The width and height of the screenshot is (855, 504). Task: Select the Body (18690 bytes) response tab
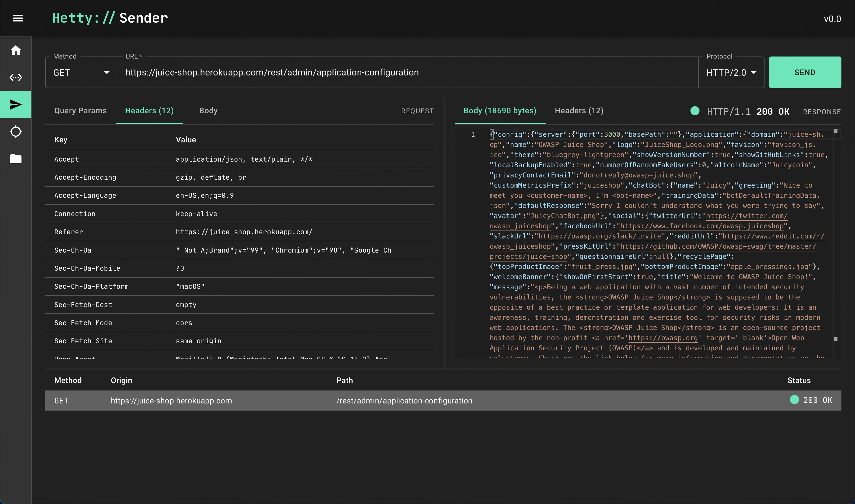[500, 111]
